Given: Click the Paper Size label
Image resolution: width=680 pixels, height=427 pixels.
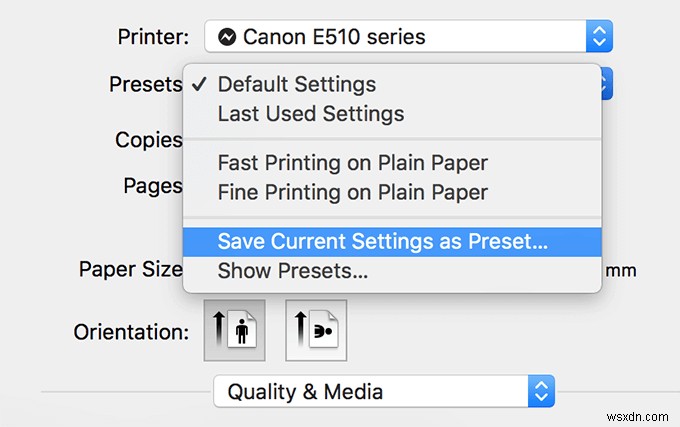Looking at the screenshot, I should click(131, 270).
